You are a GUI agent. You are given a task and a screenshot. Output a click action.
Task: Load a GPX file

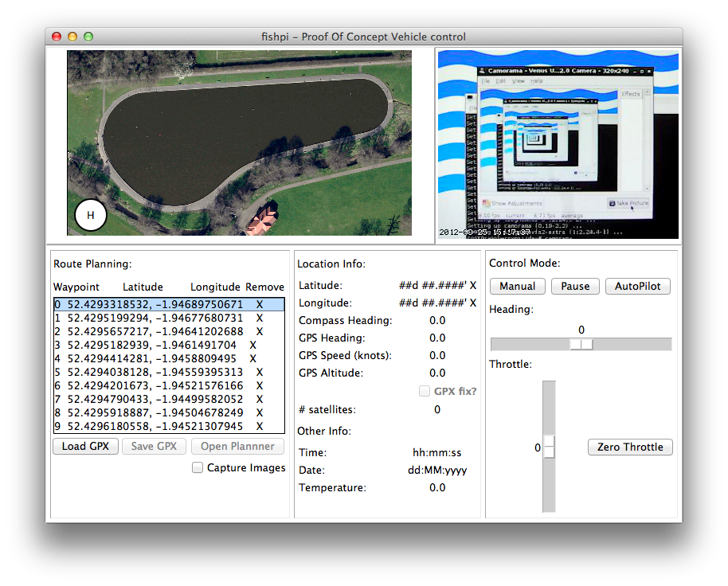[85, 447]
